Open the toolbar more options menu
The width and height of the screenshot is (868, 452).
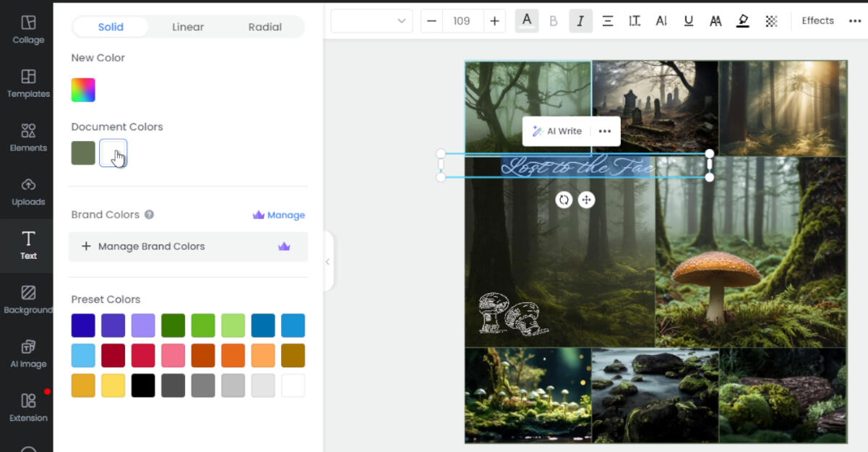click(854, 21)
